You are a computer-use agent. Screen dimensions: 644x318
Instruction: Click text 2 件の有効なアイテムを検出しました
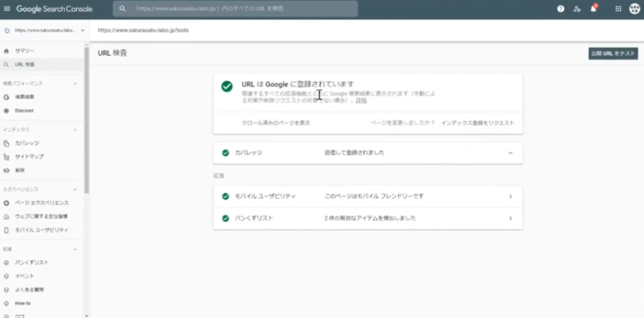pyautogui.click(x=370, y=218)
